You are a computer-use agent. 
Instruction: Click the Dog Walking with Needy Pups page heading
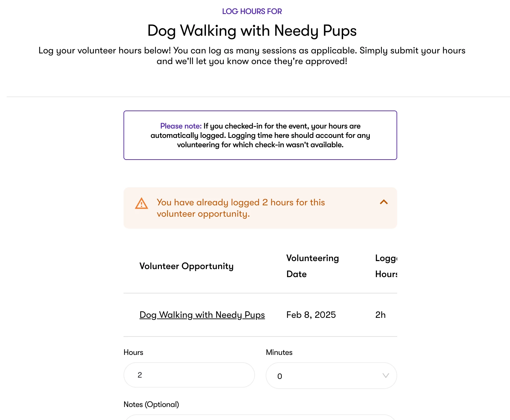click(x=252, y=31)
